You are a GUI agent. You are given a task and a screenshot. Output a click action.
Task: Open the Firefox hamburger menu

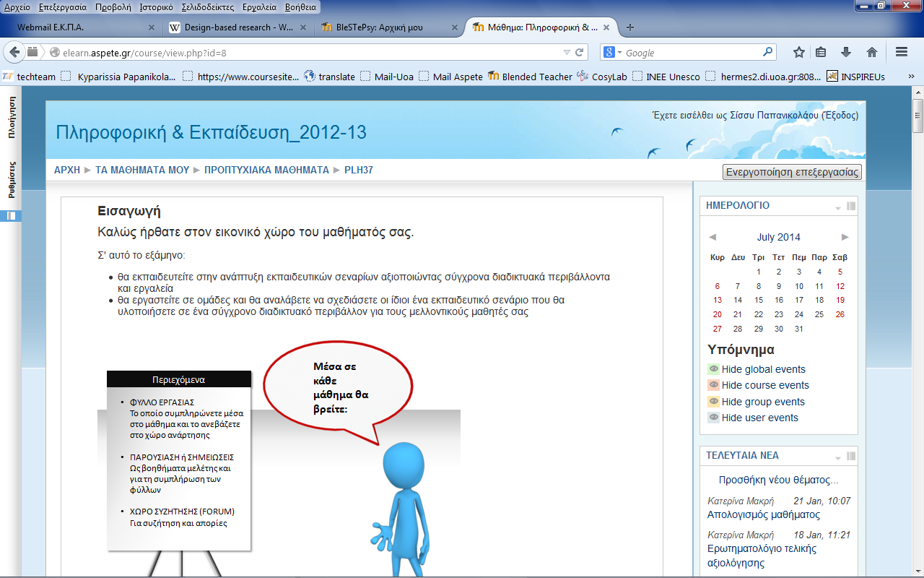pyautogui.click(x=901, y=52)
